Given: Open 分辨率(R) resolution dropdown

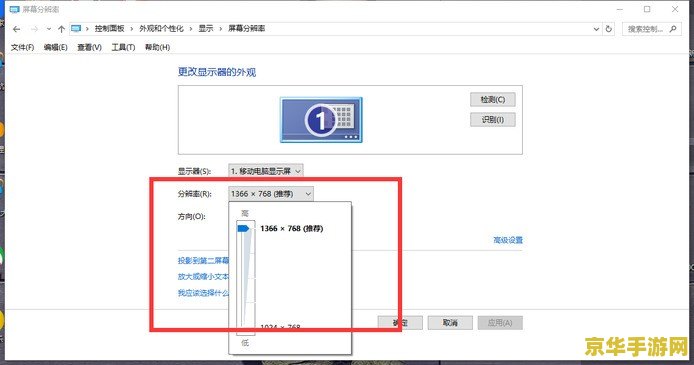Looking at the screenshot, I should tap(271, 194).
